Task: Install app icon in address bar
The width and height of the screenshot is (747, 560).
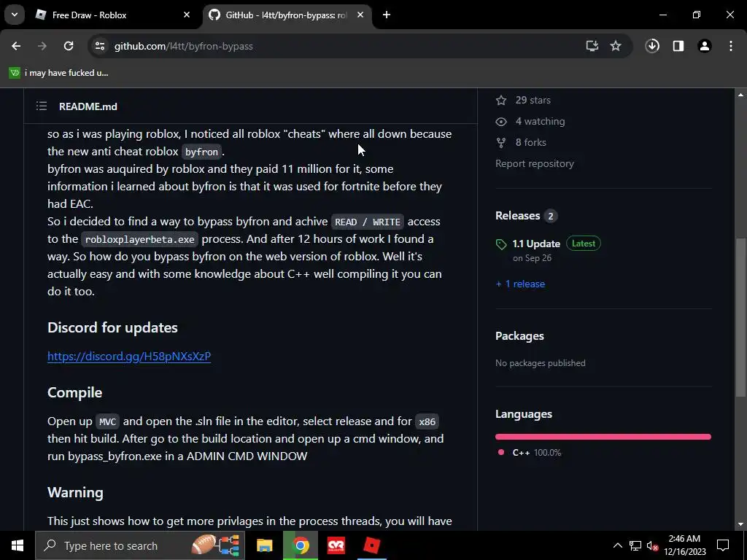Action: point(592,46)
